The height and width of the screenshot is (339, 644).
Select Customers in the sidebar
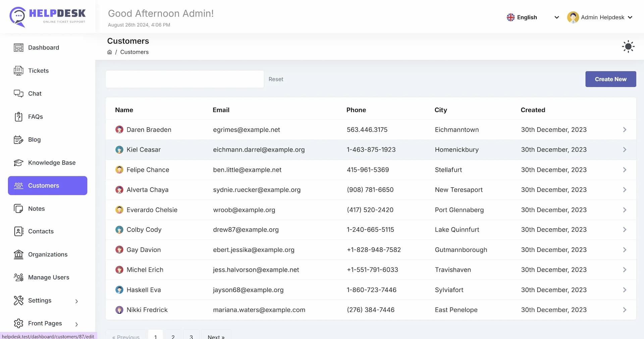click(48, 185)
